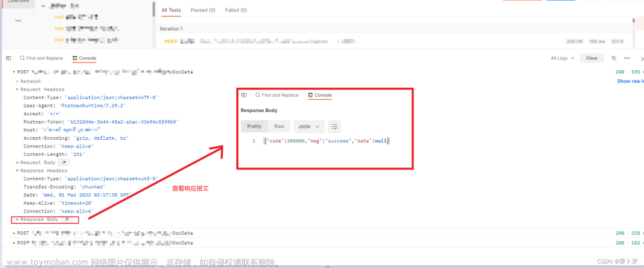Toggle the sidebar pane icon left of Find and Replace in the main console bar
Screen dimensions: 644x268
tap(8, 59)
